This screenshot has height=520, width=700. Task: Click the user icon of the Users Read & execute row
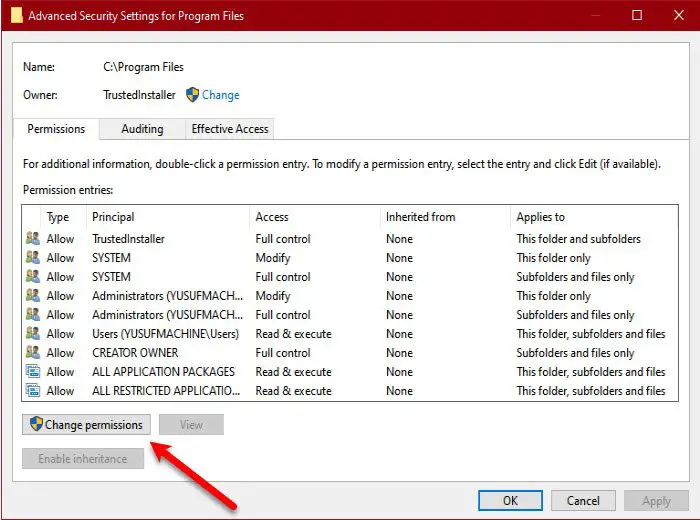tap(33, 333)
